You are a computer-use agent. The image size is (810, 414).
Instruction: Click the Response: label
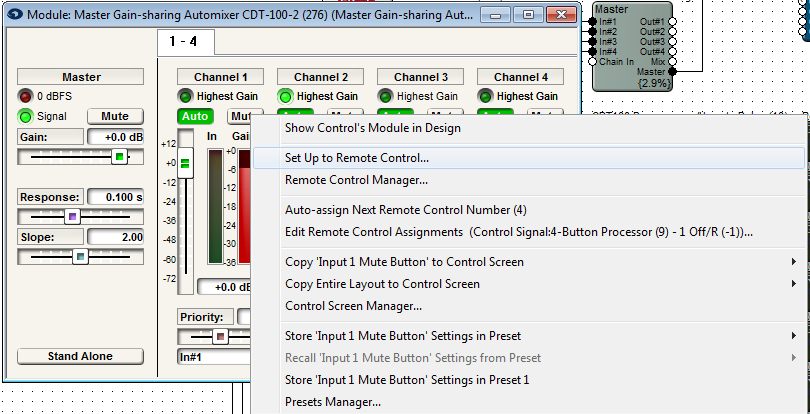point(50,197)
